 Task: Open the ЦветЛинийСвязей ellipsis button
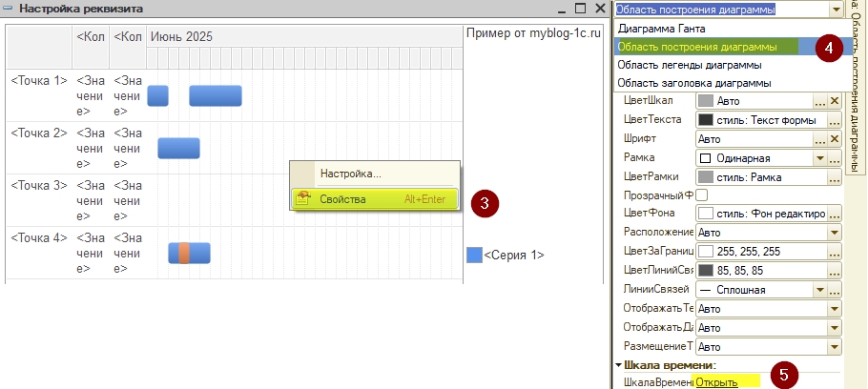click(x=835, y=271)
